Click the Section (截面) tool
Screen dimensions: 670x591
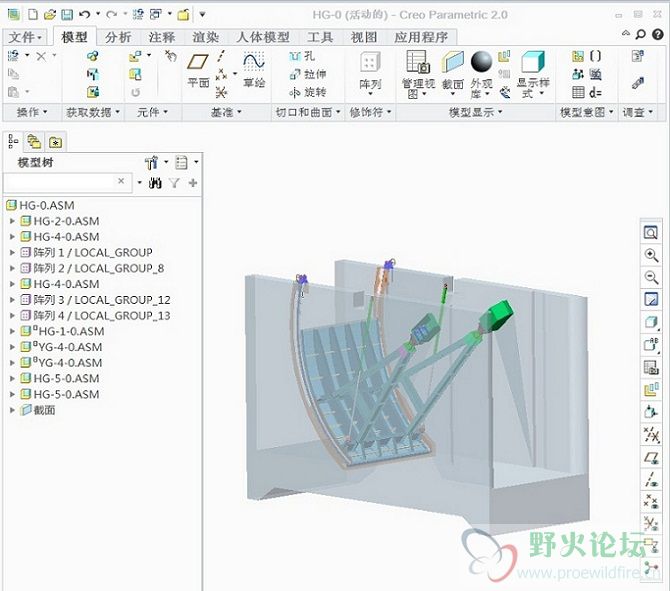453,73
